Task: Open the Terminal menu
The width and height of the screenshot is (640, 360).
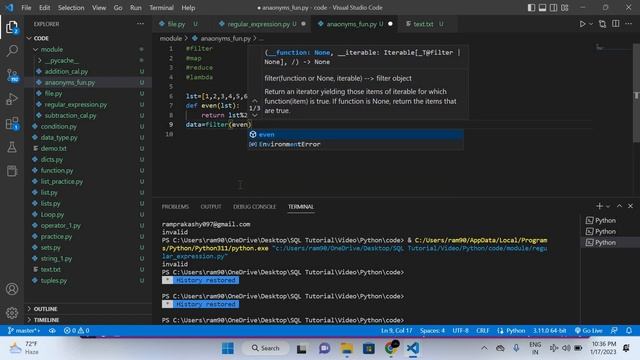Action: click(161, 8)
